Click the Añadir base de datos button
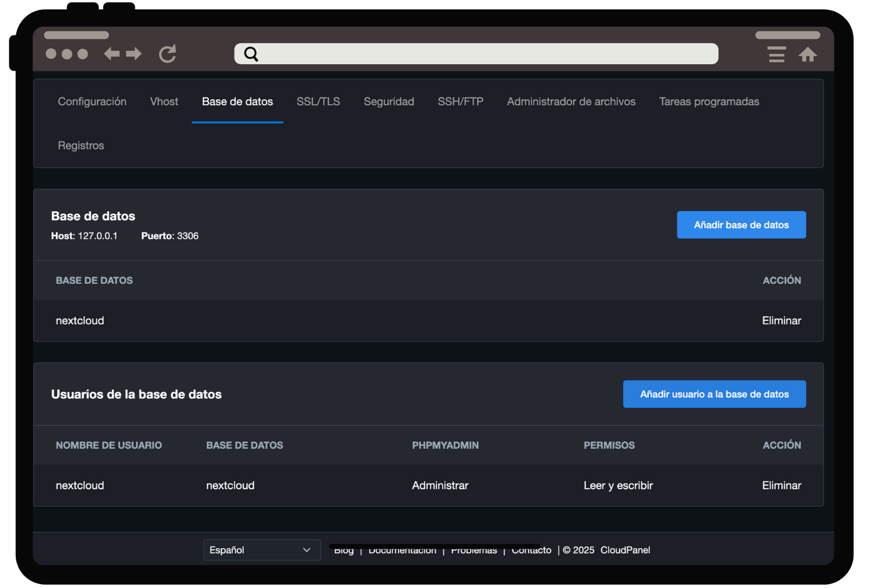 (x=741, y=225)
